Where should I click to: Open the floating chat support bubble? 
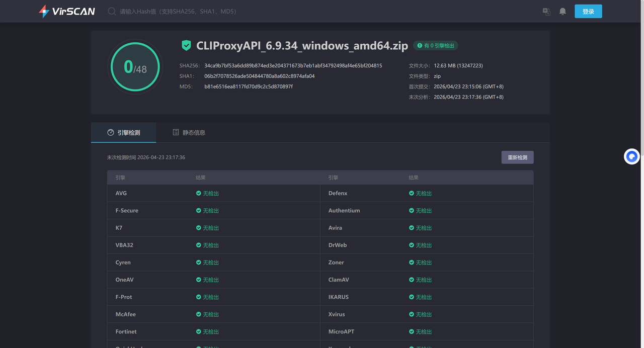pos(632,157)
